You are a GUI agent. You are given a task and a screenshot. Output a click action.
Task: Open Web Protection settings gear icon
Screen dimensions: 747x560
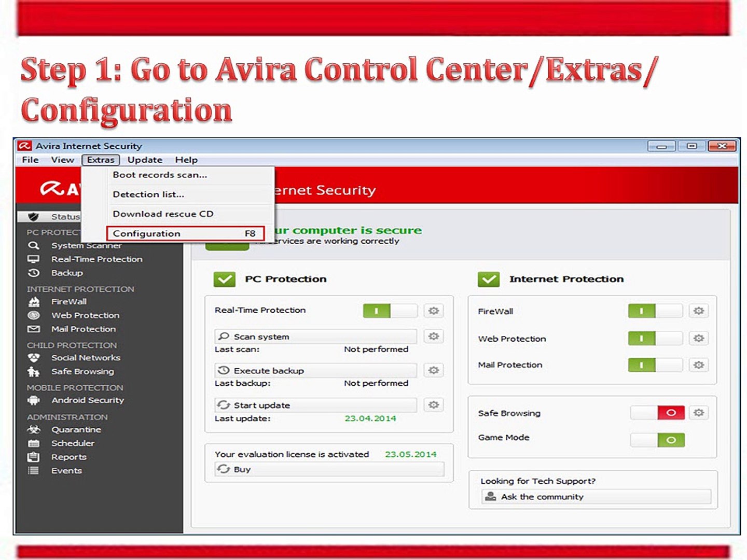click(x=699, y=338)
